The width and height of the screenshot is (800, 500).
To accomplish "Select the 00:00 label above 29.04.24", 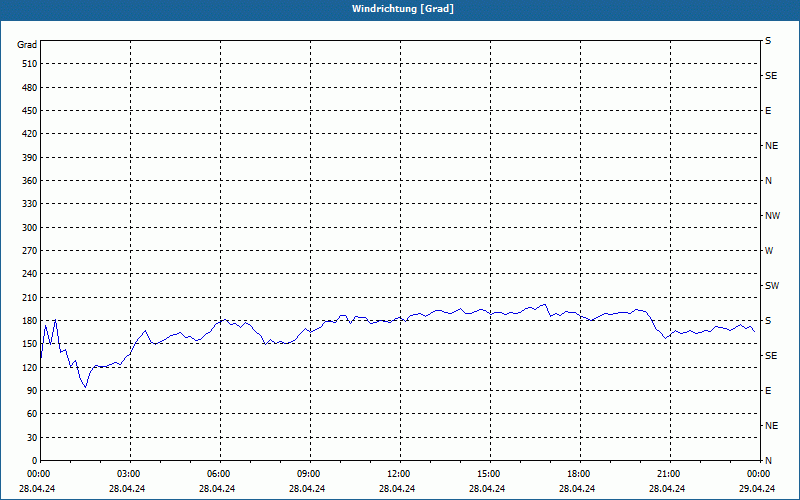I will click(x=758, y=474).
